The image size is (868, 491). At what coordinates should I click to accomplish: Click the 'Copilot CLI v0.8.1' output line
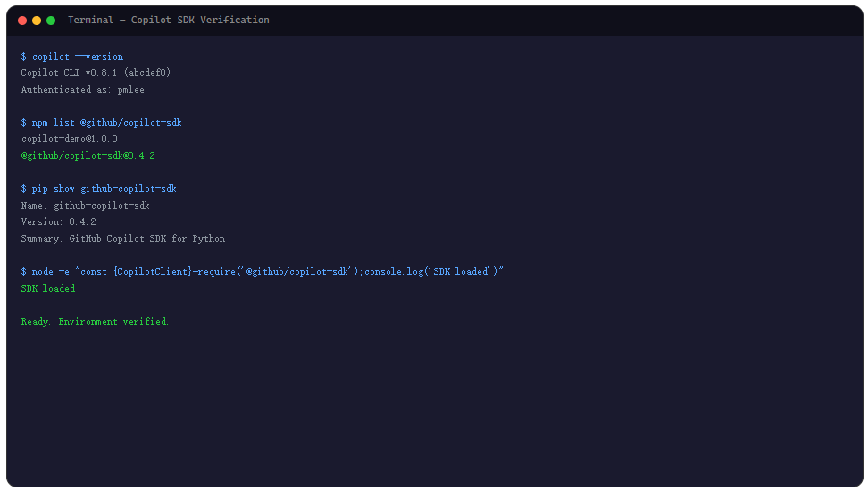tap(96, 72)
